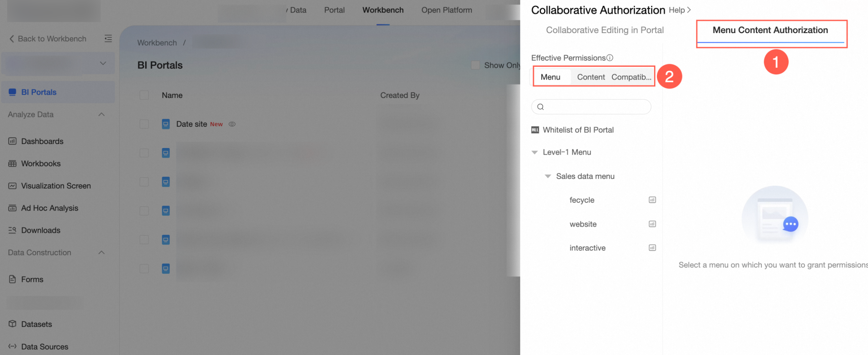Check the select-all checkbox beside Name header

144,95
